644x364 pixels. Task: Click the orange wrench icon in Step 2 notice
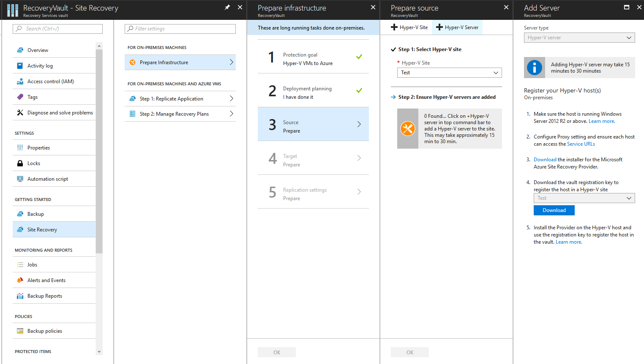408,129
